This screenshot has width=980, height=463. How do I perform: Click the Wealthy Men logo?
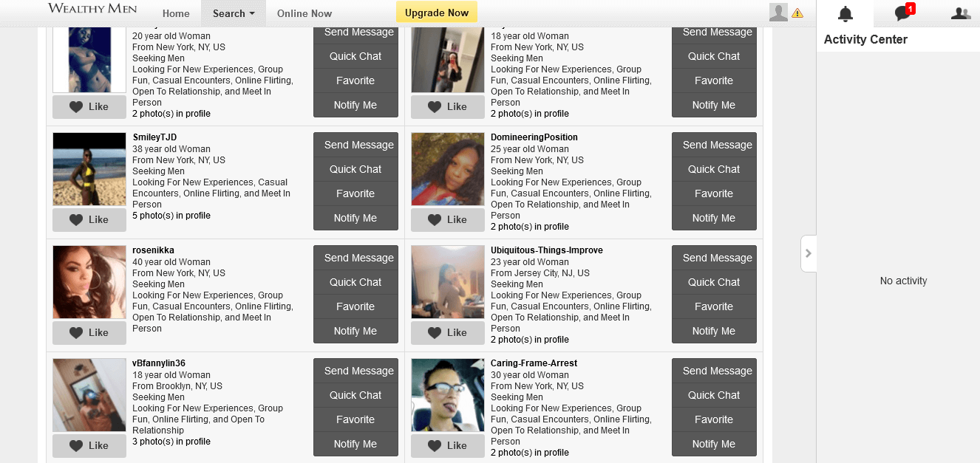[x=93, y=9]
